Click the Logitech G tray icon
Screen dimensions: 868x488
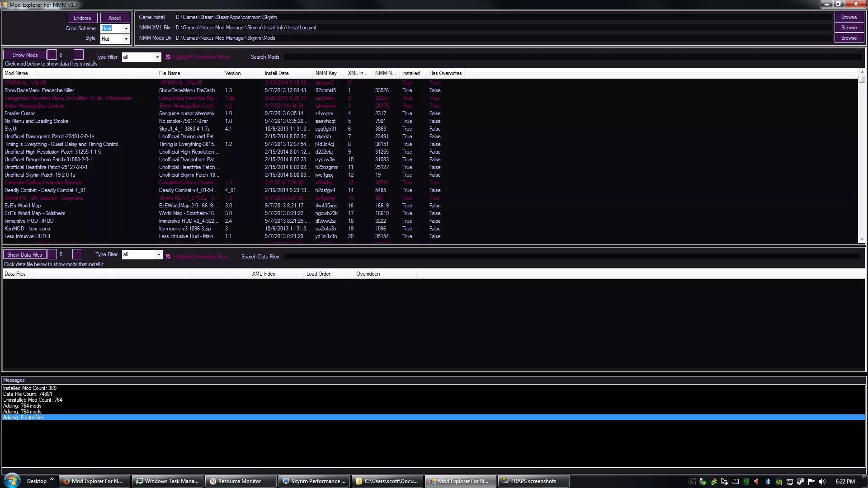[x=692, y=482]
